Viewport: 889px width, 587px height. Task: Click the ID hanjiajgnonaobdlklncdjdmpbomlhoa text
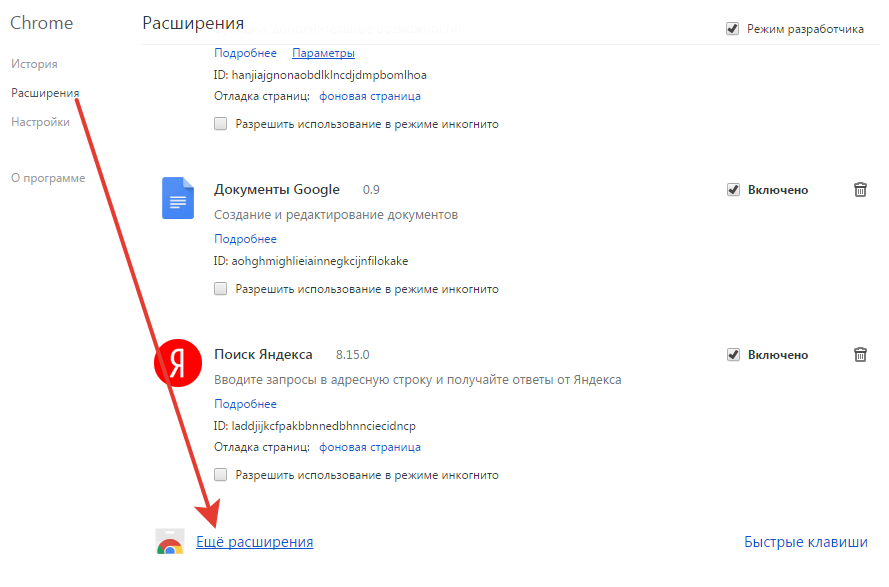[x=320, y=75]
